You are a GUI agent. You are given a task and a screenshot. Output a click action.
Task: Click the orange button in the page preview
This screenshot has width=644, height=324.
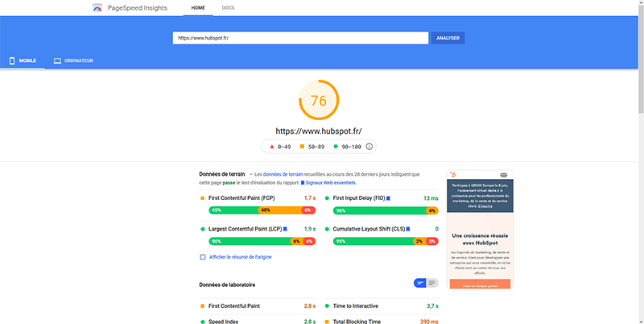(x=480, y=285)
